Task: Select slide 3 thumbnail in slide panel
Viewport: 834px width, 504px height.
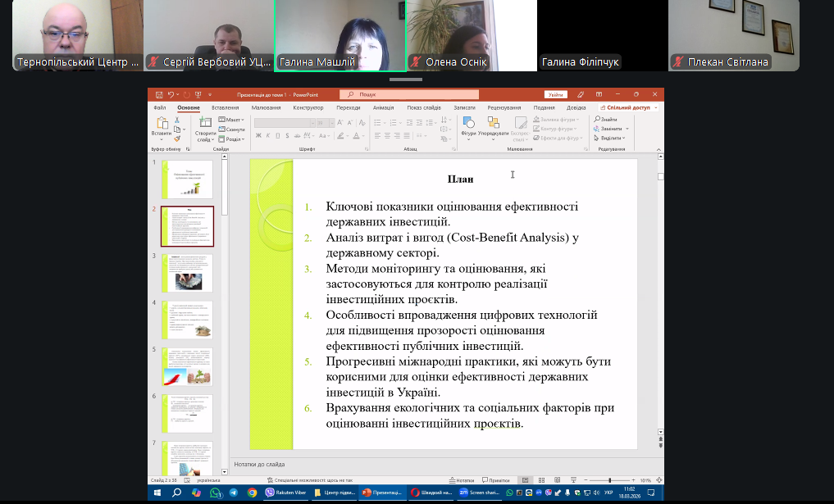Action: point(187,273)
